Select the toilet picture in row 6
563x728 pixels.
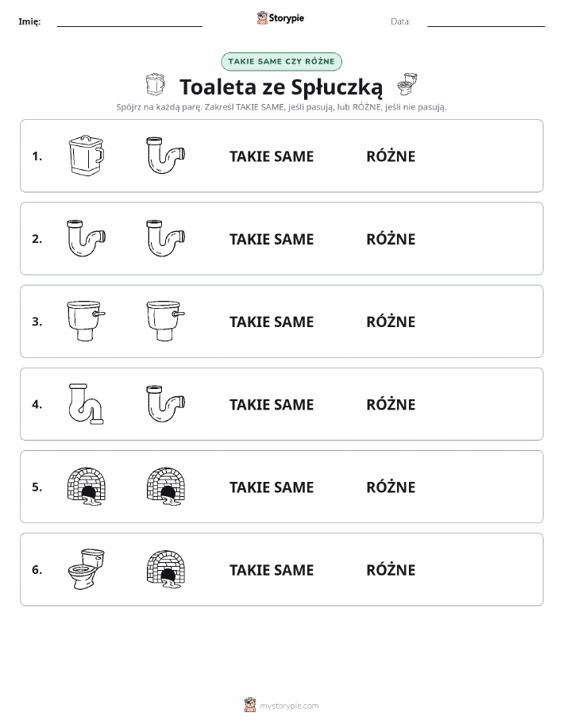(x=87, y=569)
